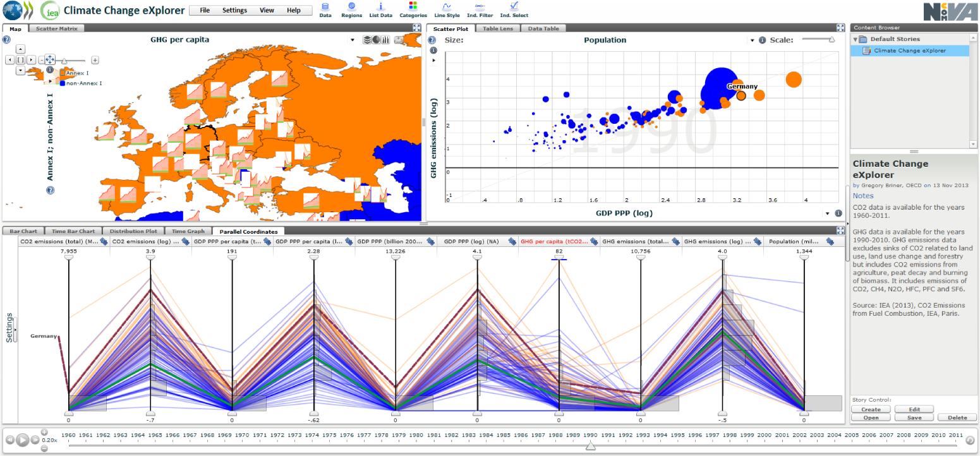Toggle the Annex I legend square
The height and width of the screenshot is (456, 980).
coord(62,74)
